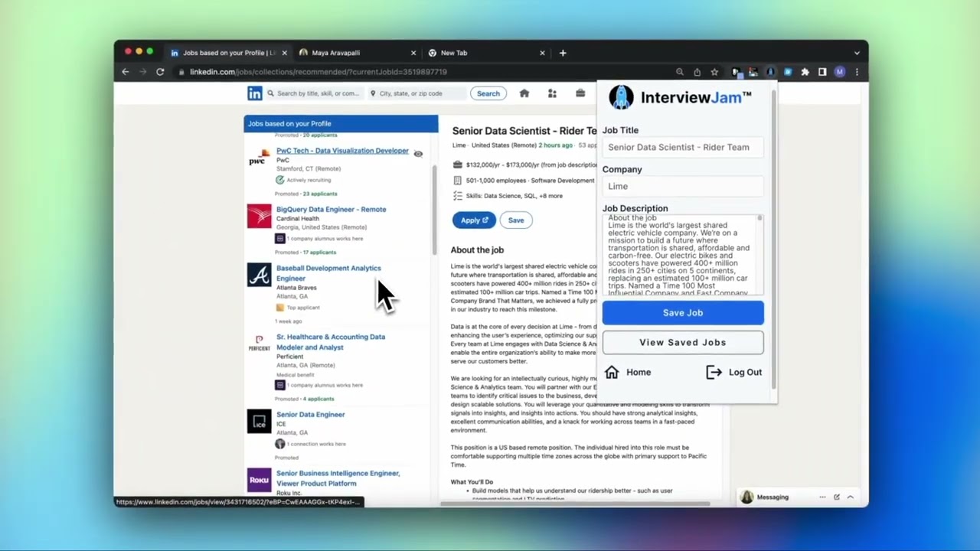Viewport: 980px width, 551px height.
Task: Go to InterviewJam Home
Action: [x=628, y=372]
